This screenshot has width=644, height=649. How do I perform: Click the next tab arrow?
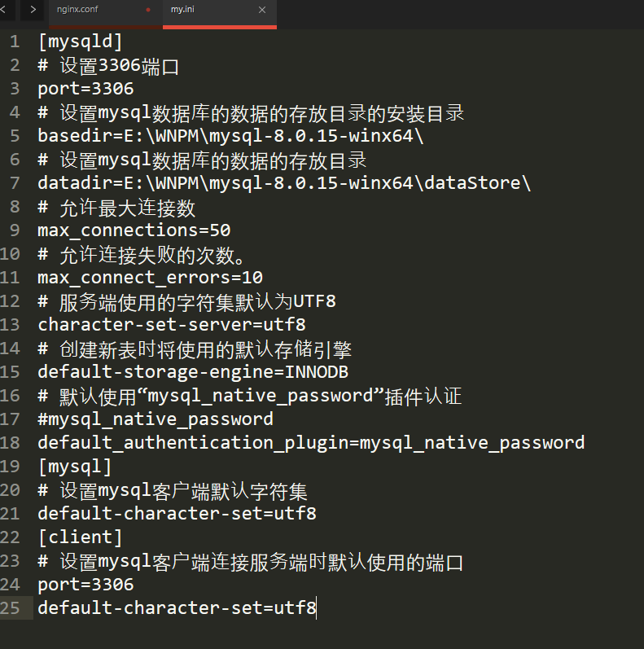[32, 10]
